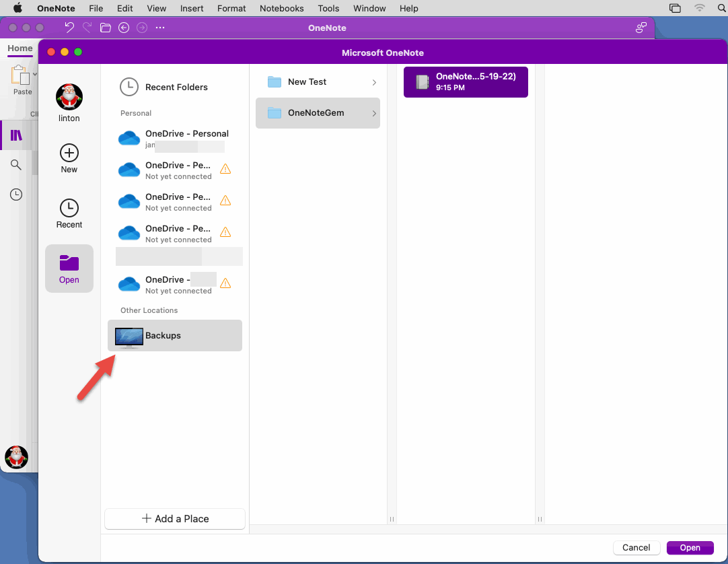Go back with the circled left arrow
This screenshot has height=564, width=728.
[x=124, y=28]
